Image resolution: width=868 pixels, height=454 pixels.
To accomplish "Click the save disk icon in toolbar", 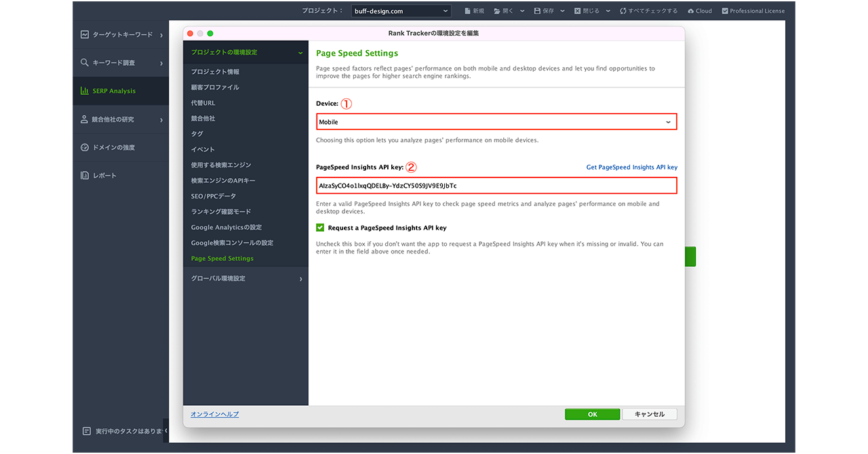I will (x=538, y=11).
